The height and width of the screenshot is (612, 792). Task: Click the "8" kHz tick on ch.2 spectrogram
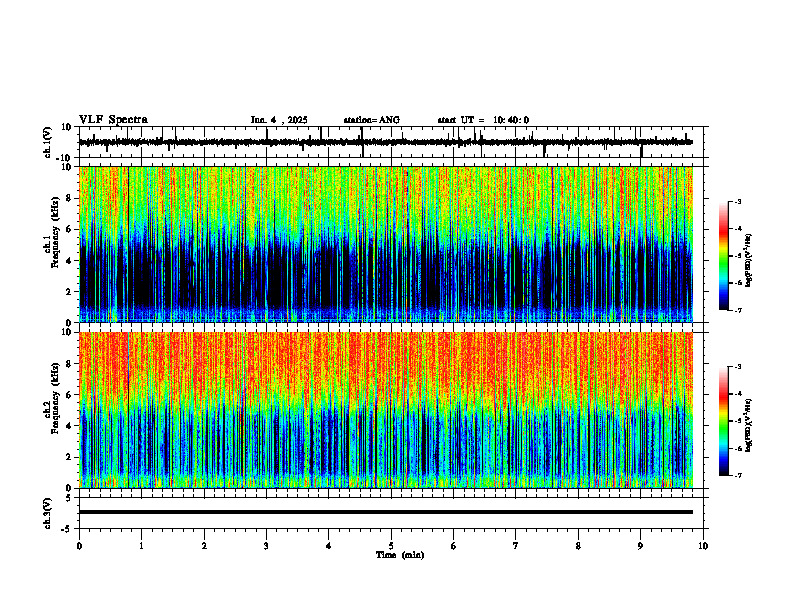[x=70, y=364]
